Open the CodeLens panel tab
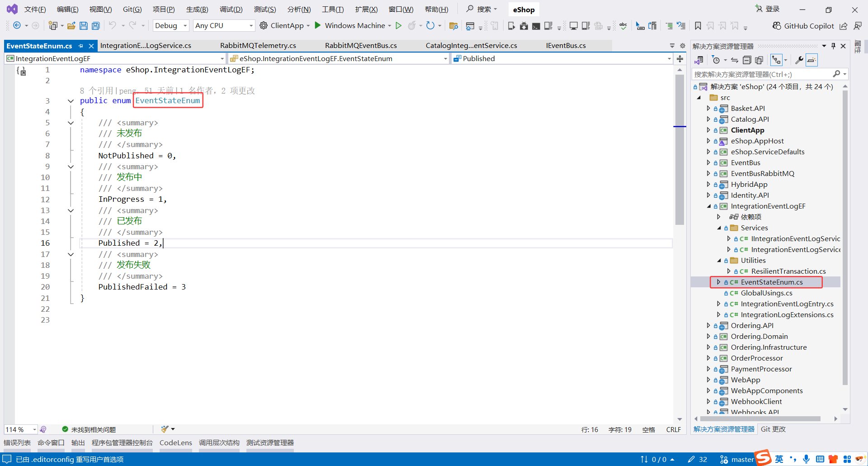Screen dimensions: 868x466 tap(176, 443)
